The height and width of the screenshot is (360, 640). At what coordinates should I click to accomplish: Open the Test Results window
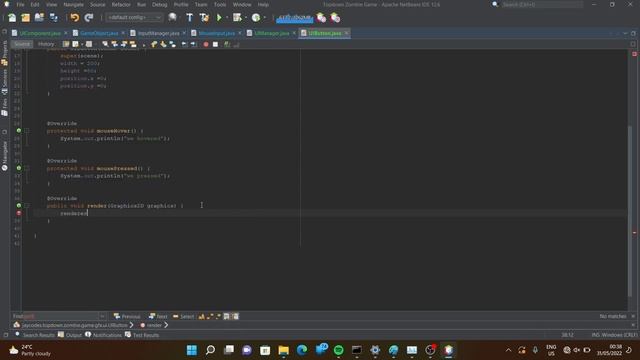pyautogui.click(x=142, y=335)
